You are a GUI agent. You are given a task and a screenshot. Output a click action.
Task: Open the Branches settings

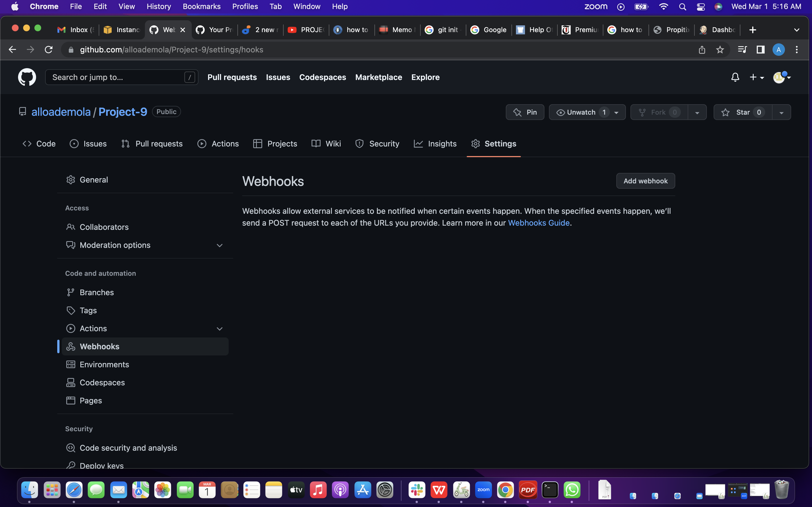pyautogui.click(x=97, y=292)
